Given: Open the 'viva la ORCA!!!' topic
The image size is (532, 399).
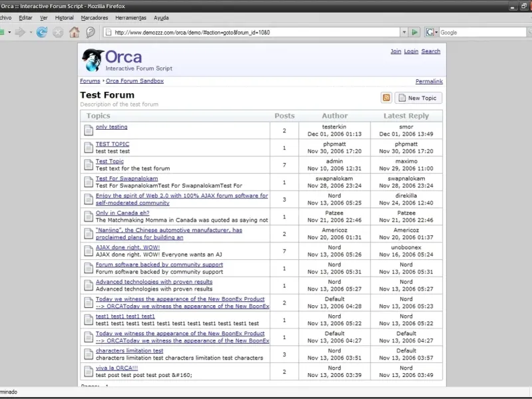Looking at the screenshot, I should coord(117,368).
